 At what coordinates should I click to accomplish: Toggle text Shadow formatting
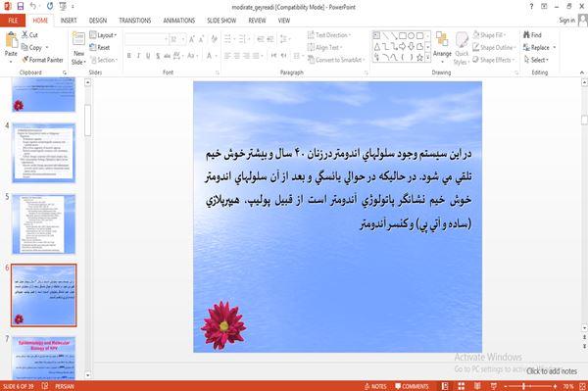[158, 56]
